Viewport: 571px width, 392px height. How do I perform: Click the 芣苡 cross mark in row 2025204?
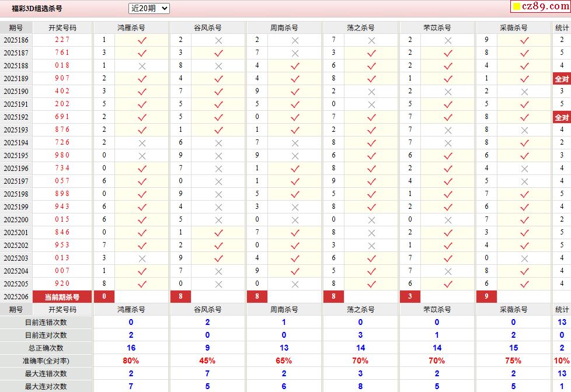(x=448, y=271)
